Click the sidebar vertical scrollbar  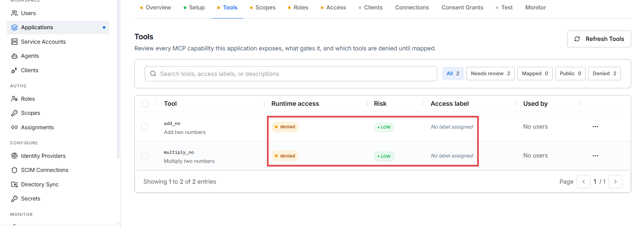(118, 79)
